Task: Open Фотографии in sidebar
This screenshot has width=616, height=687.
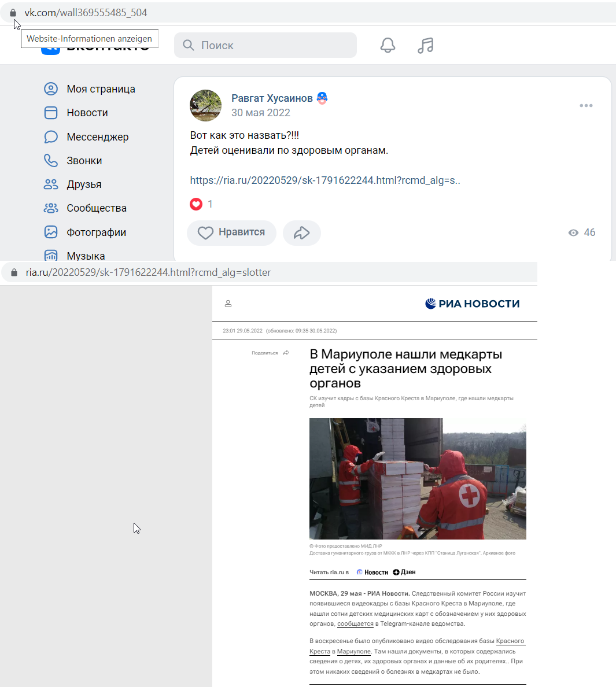Action: [97, 232]
